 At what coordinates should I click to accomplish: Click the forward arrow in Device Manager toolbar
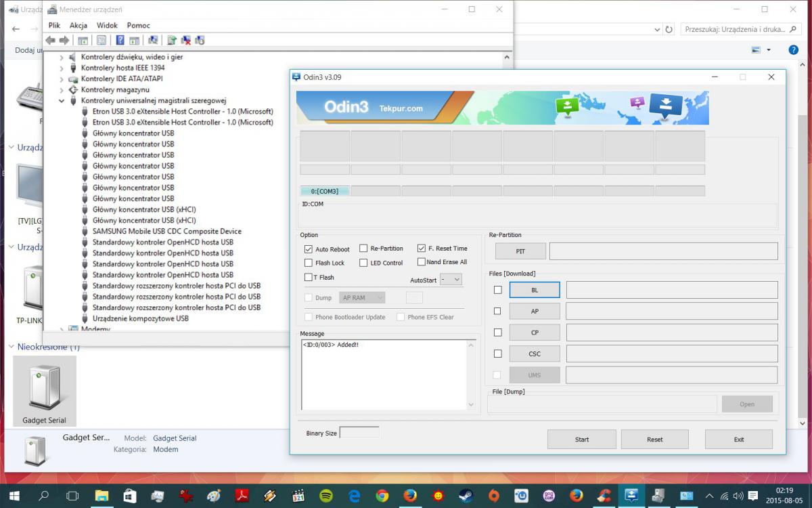(x=64, y=41)
